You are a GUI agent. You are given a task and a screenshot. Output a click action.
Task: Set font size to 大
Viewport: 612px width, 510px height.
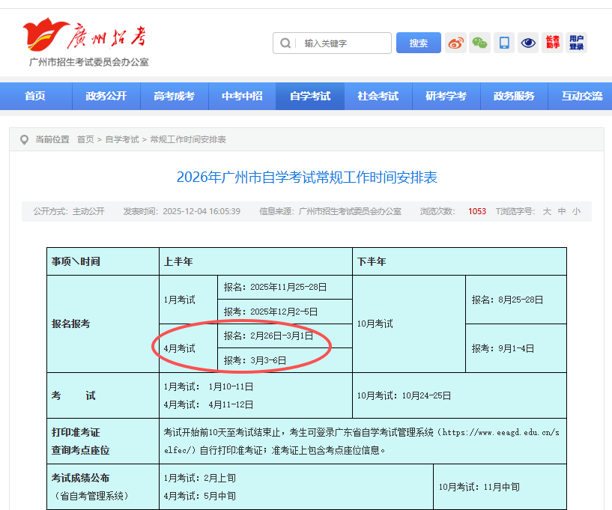546,211
